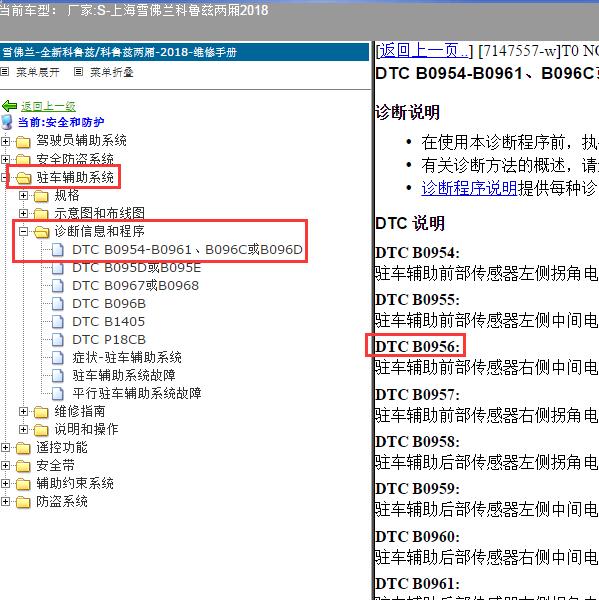Viewport: 599px width, 600px height.
Task: Click the 辅助约束系统 folder icon
Action: click(23, 484)
